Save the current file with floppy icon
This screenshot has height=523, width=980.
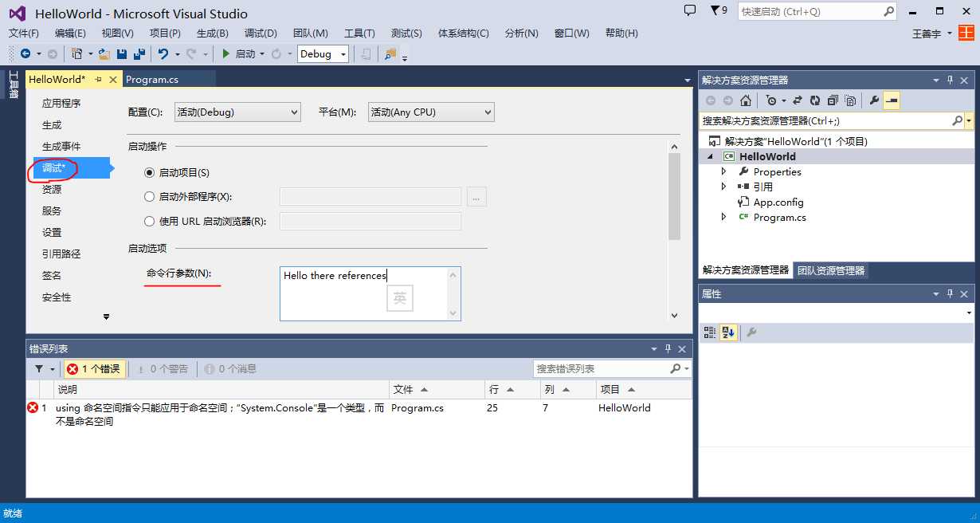coord(122,53)
